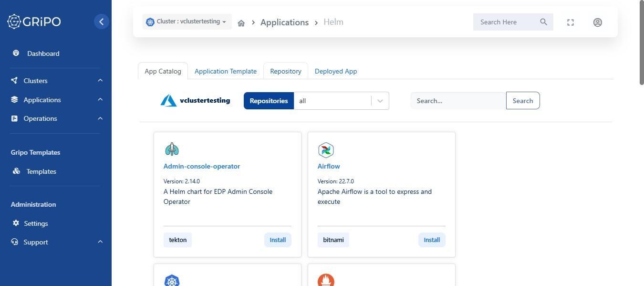Click 'Apache Airflow is a tool' description
This screenshot has height=286, width=644.
(x=375, y=197)
